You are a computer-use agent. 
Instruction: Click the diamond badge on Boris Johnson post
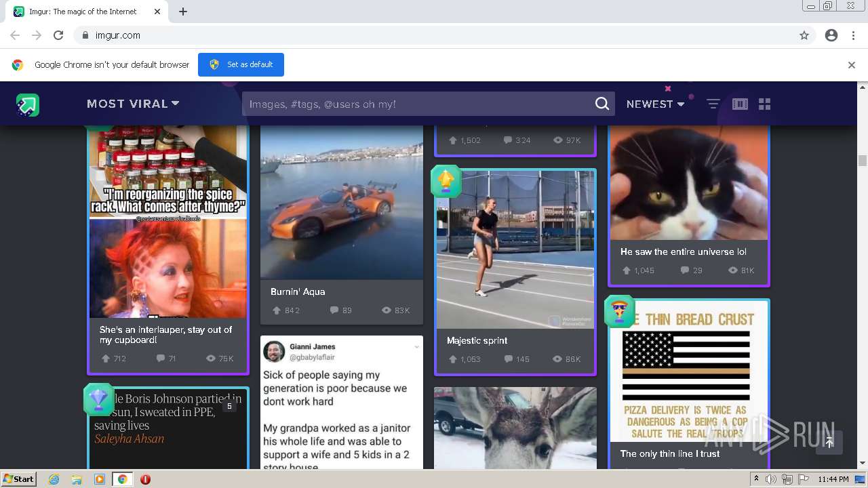[x=98, y=399]
